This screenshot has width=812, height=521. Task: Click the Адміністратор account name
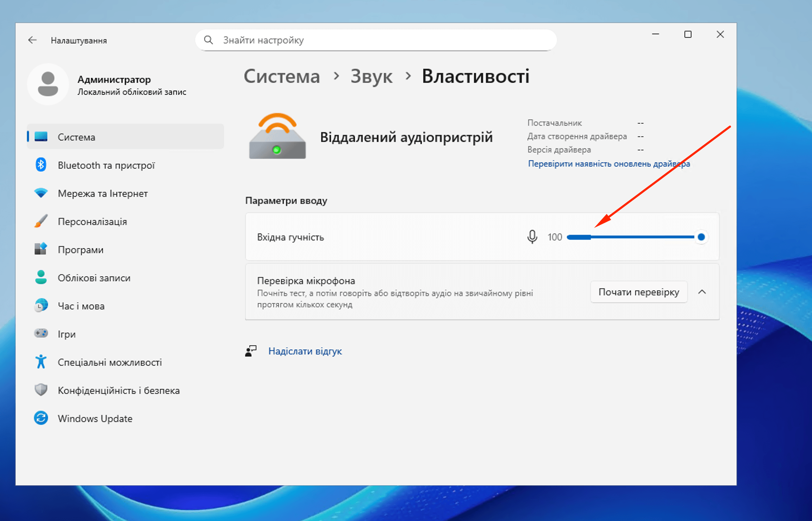[114, 79]
